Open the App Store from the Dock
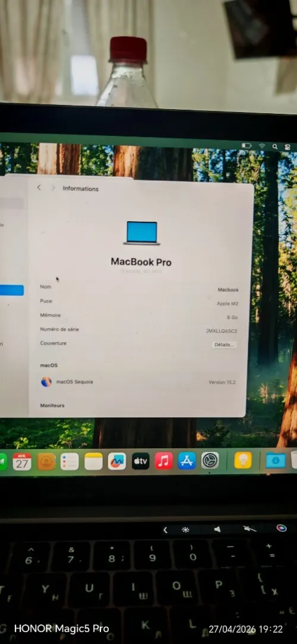 pos(187,460)
